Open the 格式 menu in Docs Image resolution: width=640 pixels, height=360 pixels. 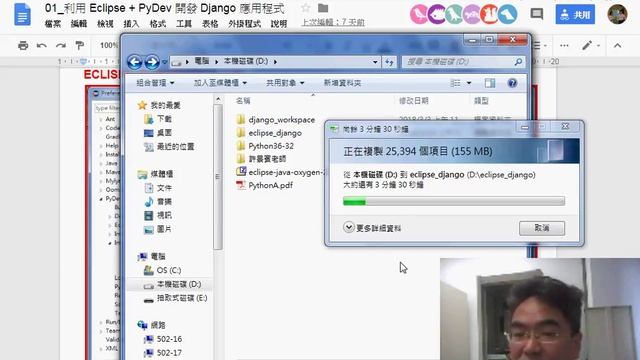pos(158,24)
